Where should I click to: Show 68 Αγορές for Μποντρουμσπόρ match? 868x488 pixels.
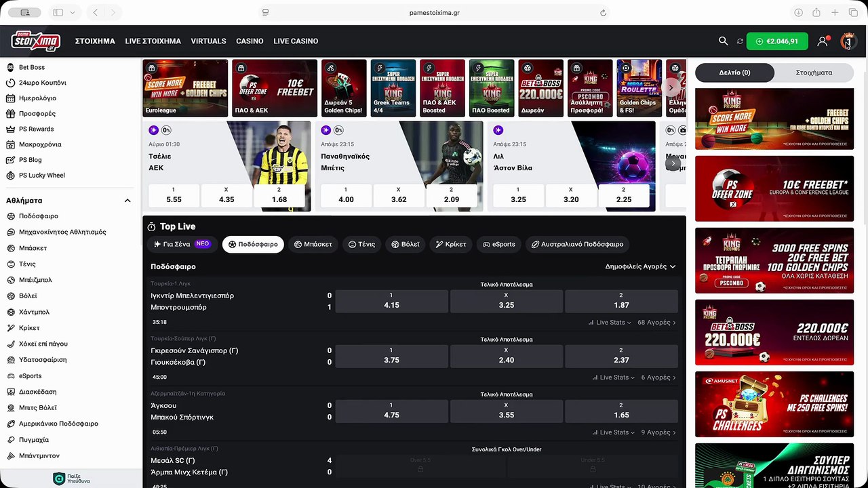656,323
